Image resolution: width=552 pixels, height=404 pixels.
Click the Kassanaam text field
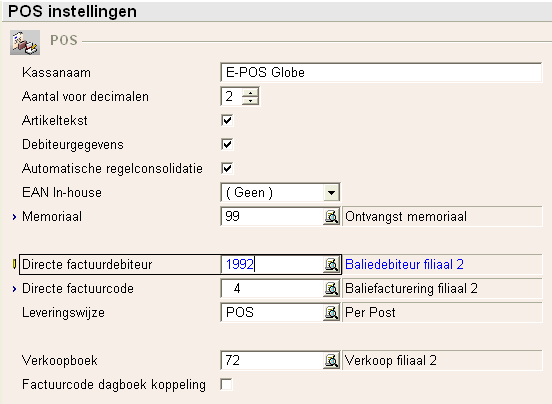click(381, 72)
